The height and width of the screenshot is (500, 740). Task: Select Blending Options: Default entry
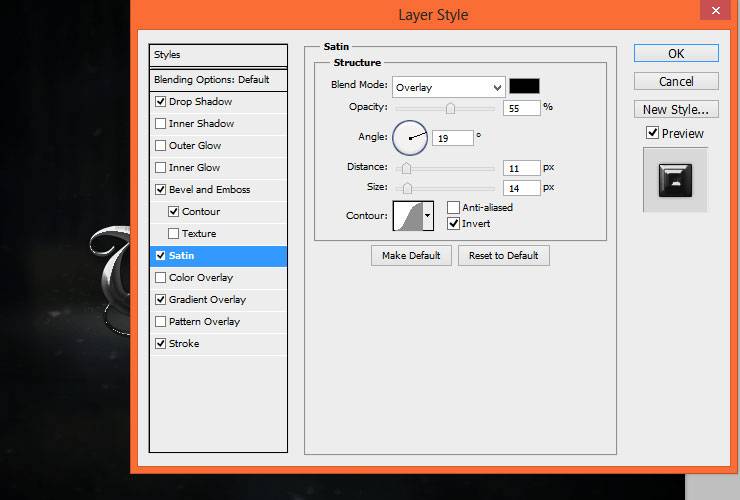pos(218,79)
